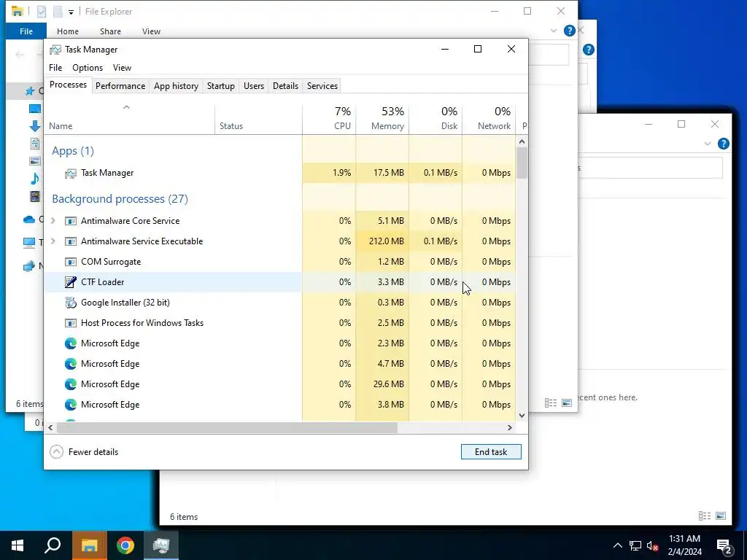Click the Google Installer (32 bit) icon
The image size is (747, 560).
point(71,303)
